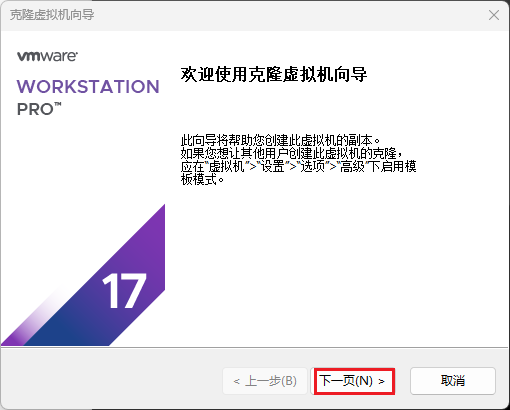
Task: Click the TM trademark symbol beside PRO
Action: click(58, 105)
